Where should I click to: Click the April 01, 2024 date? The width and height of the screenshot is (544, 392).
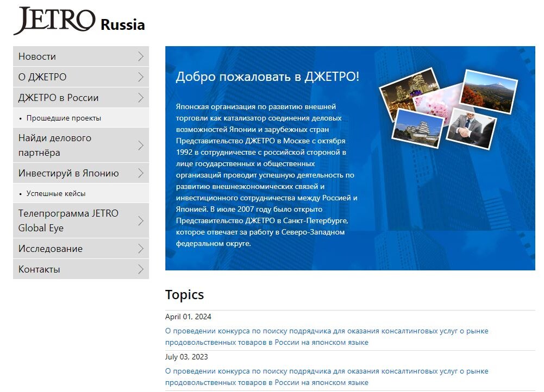pyautogui.click(x=188, y=317)
